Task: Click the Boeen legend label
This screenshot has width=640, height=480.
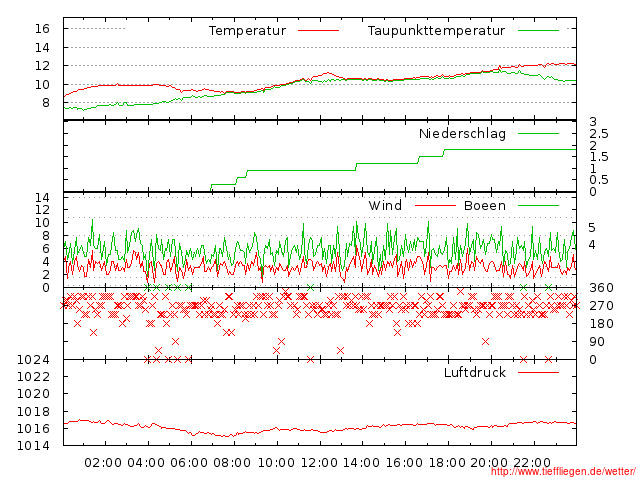Action: [485, 205]
